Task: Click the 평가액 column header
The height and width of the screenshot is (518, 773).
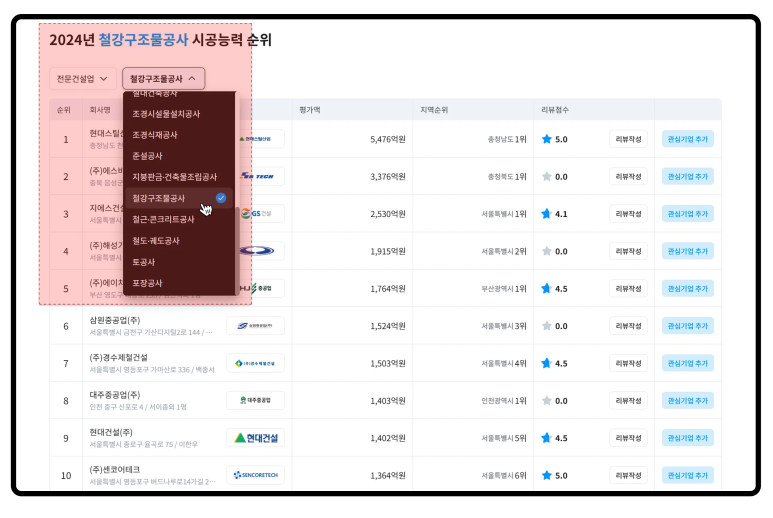Action: 310,110
